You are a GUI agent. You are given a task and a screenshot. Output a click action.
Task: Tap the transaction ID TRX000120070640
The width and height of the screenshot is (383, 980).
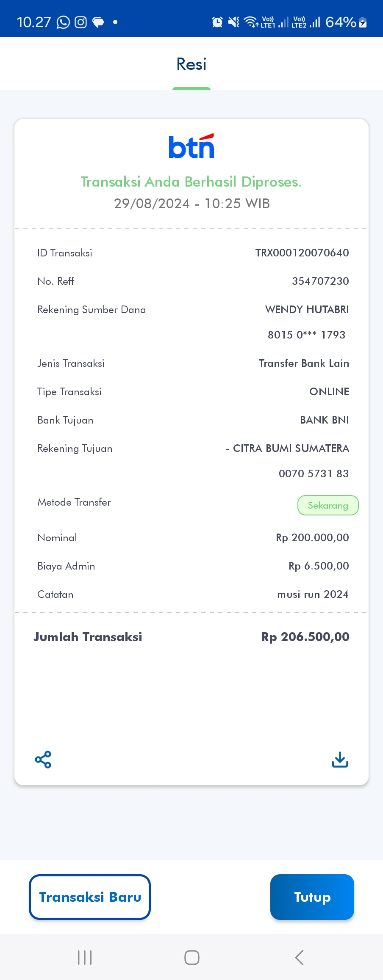point(302,253)
